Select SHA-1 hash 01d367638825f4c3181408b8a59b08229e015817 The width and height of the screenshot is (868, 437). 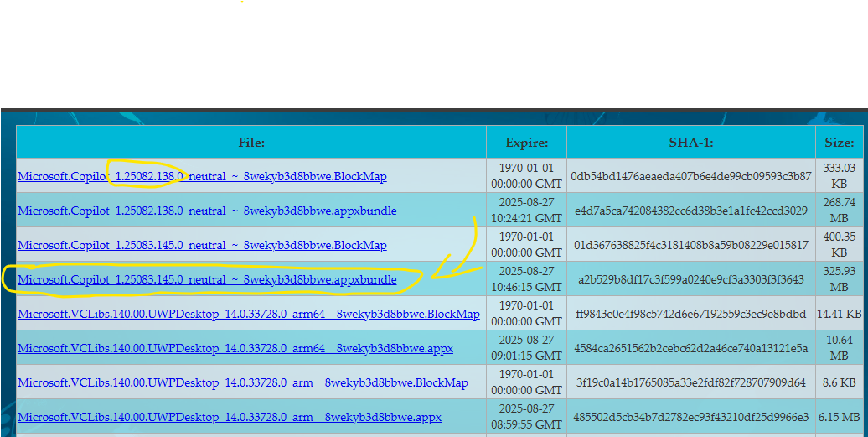[x=691, y=245]
